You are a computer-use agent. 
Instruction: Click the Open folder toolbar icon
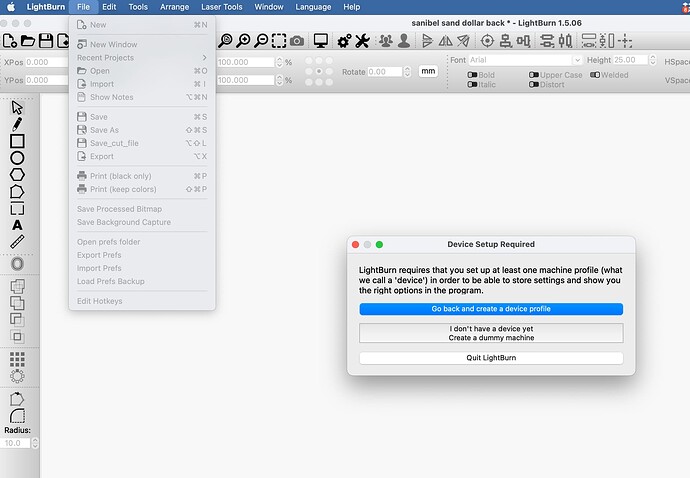[28, 41]
